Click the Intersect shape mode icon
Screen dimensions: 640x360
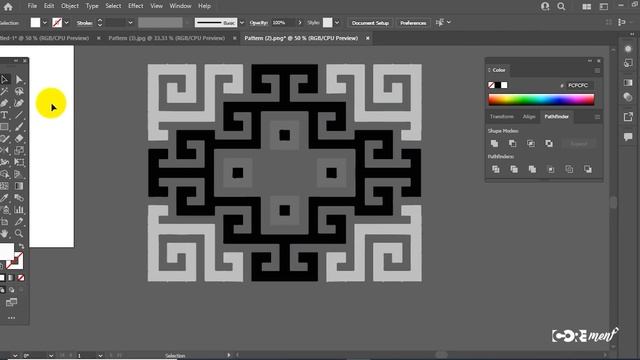[x=531, y=143]
